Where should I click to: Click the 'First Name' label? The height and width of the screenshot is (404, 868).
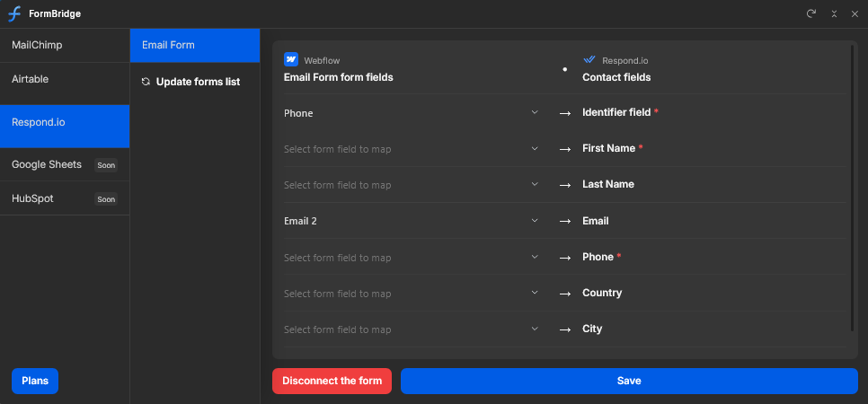[608, 148]
